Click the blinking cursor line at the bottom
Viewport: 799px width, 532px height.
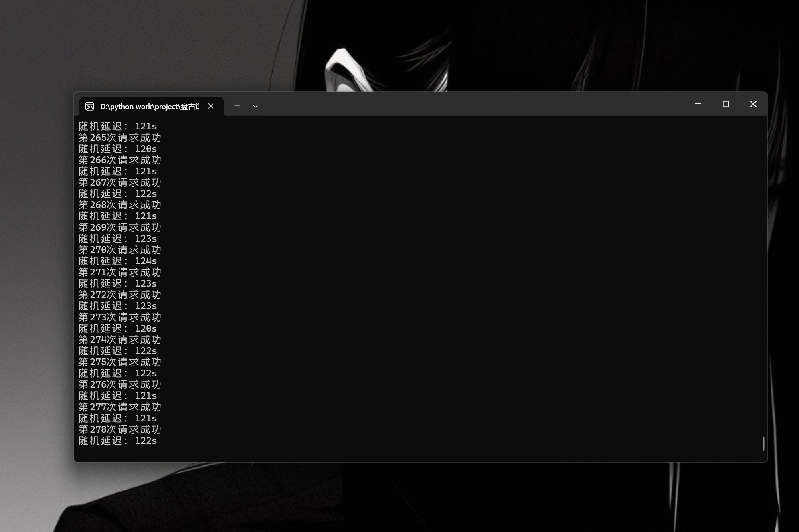79,452
